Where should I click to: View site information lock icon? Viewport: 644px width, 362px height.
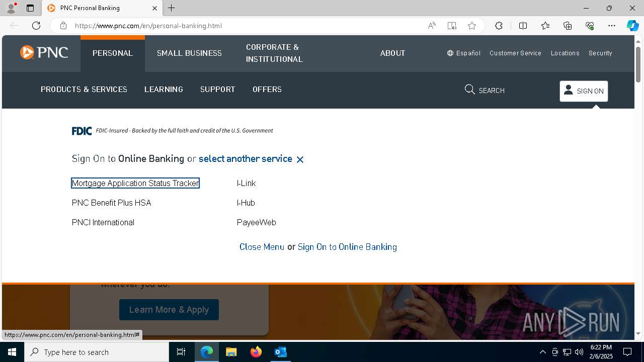click(63, 26)
